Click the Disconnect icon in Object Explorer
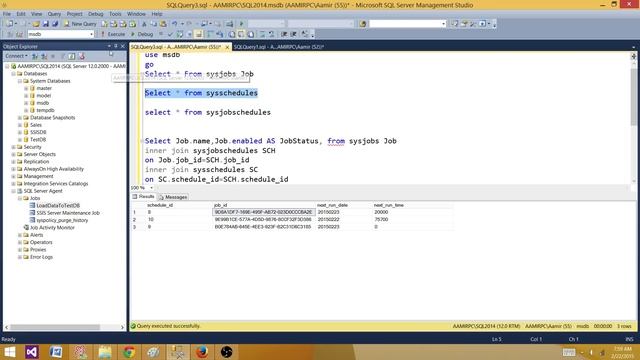The width and height of the screenshot is (640, 360). point(44,56)
